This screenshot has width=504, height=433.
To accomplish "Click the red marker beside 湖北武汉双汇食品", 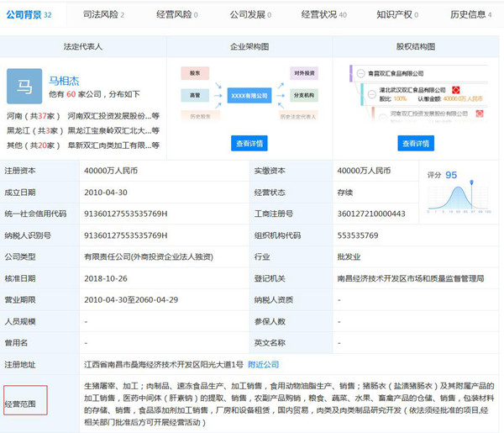I will pos(454,87).
